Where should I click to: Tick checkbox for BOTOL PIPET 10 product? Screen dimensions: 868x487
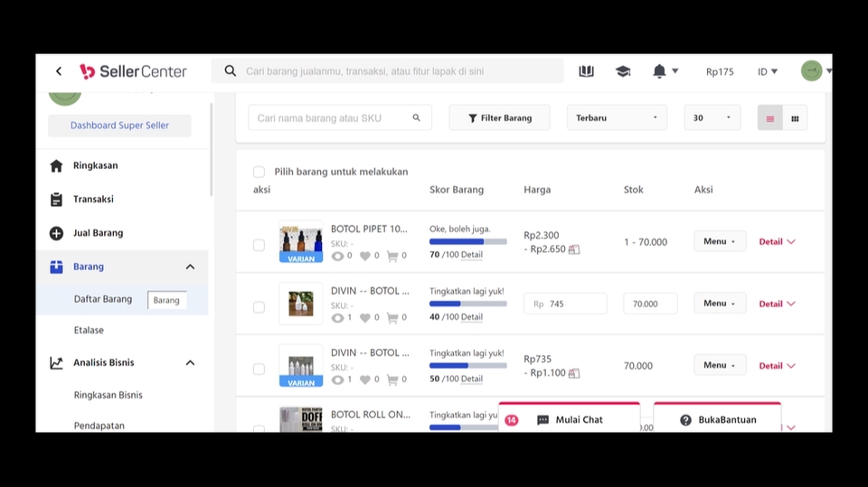[259, 245]
